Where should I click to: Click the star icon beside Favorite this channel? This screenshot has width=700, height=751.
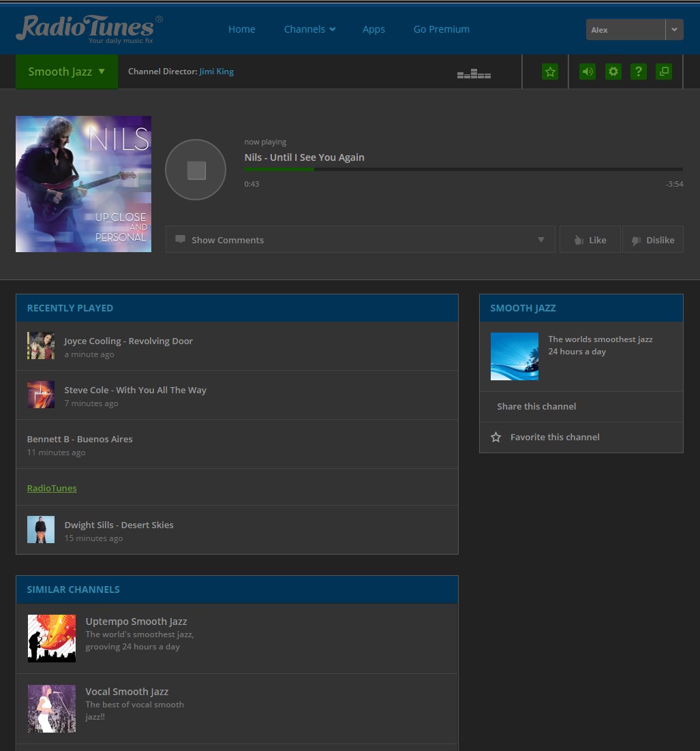point(496,438)
